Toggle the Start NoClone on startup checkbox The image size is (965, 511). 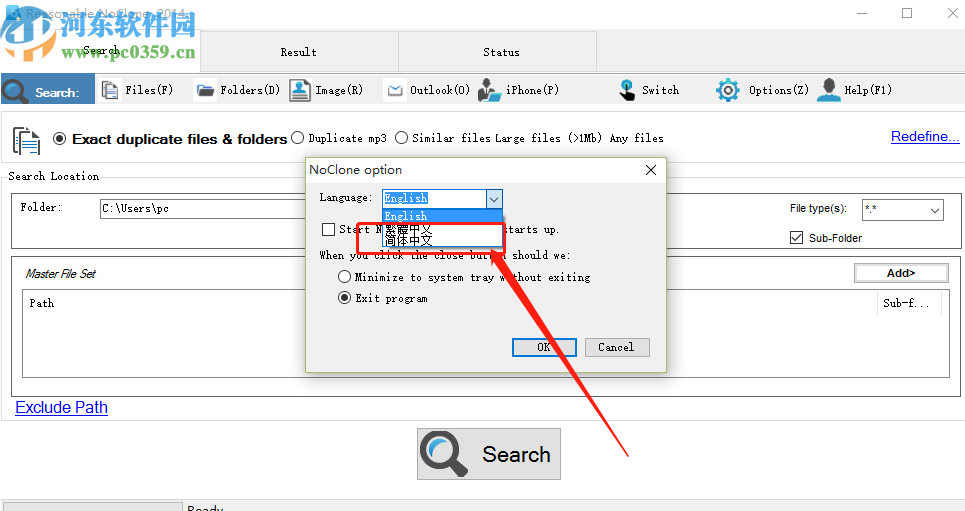[x=329, y=230]
